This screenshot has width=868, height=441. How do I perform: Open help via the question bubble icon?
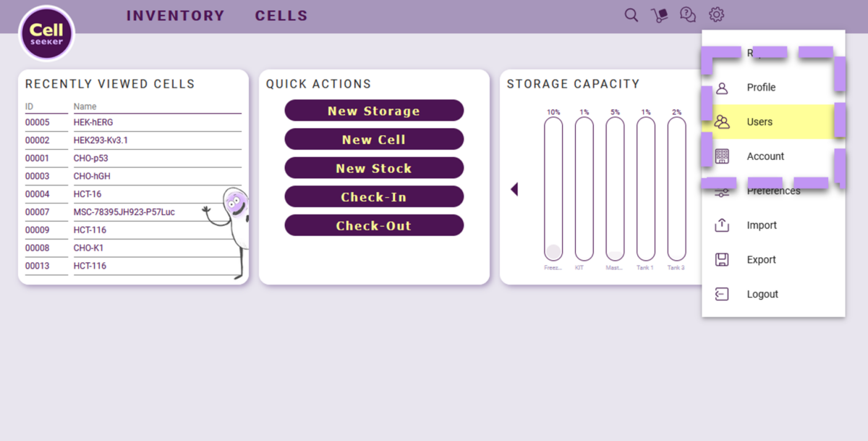click(x=687, y=14)
